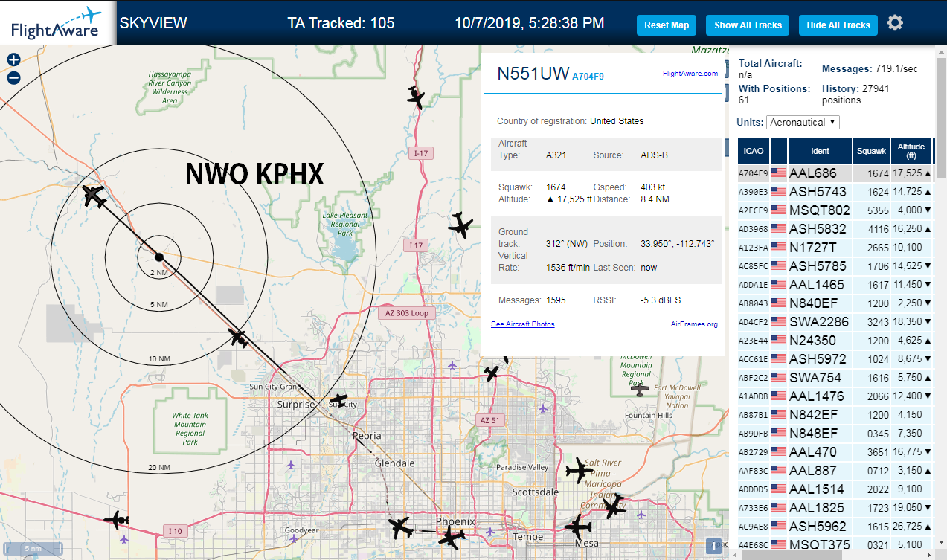Select aircraft over Maricopa Indian Community label

pyautogui.click(x=614, y=507)
